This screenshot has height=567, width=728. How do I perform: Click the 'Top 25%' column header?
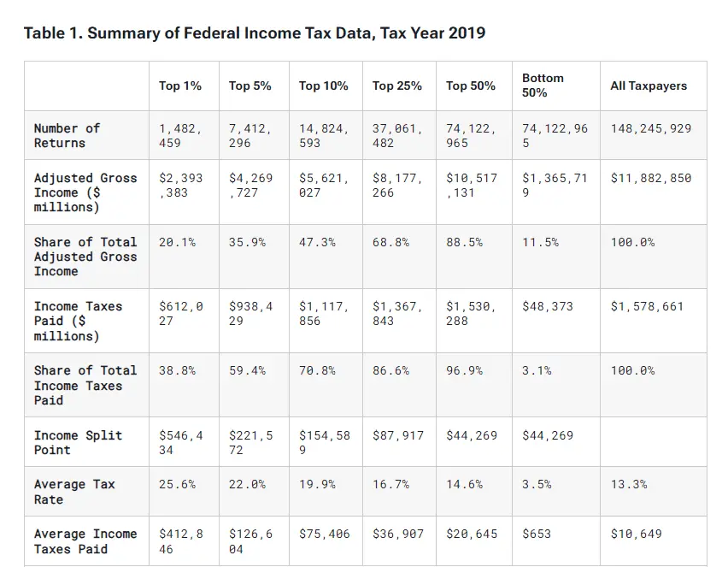pos(397,86)
